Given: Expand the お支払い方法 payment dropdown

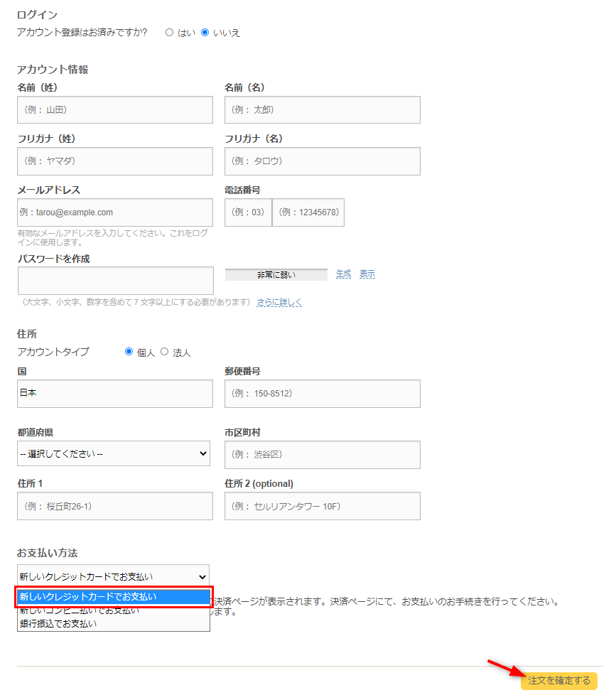Looking at the screenshot, I should [114, 576].
